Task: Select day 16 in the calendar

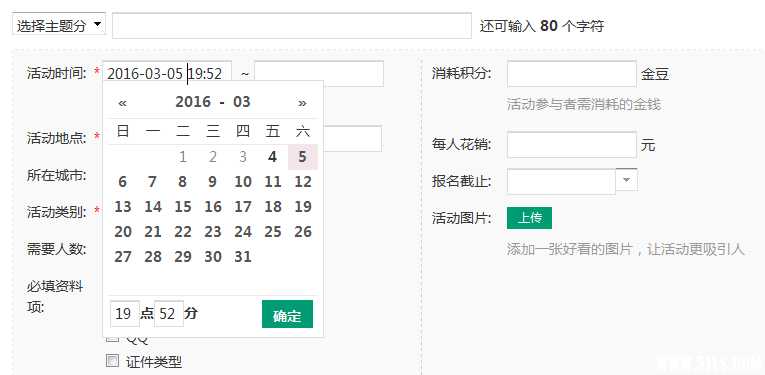Action: 213,207
